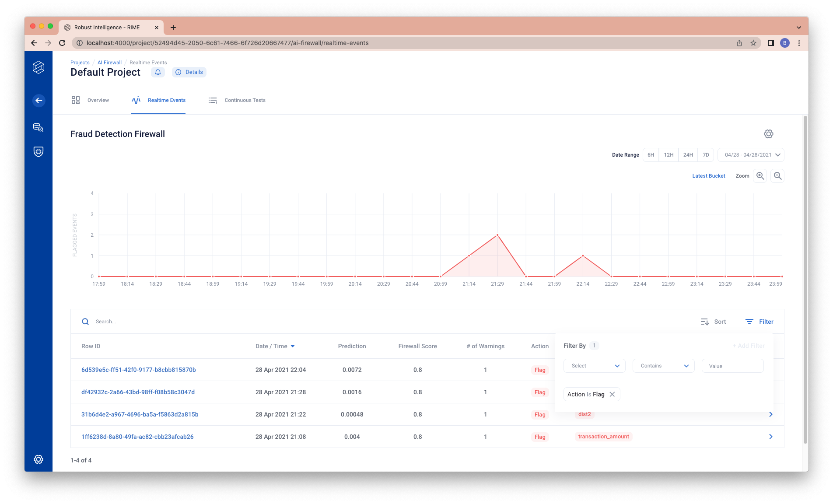Screen dimensions: 833x504
Task: Open row df42932c-2a66-43bd-98ff-f08b58c3047d
Action: pyautogui.click(x=138, y=392)
